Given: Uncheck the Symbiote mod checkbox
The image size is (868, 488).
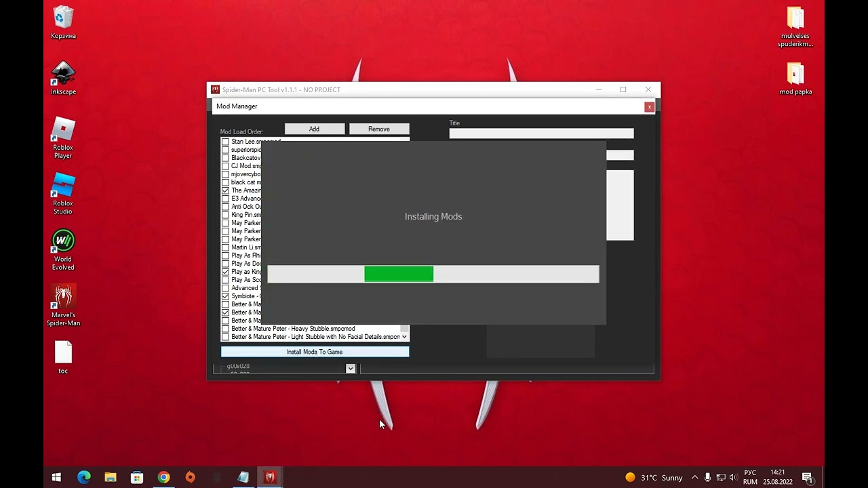Looking at the screenshot, I should [x=226, y=296].
